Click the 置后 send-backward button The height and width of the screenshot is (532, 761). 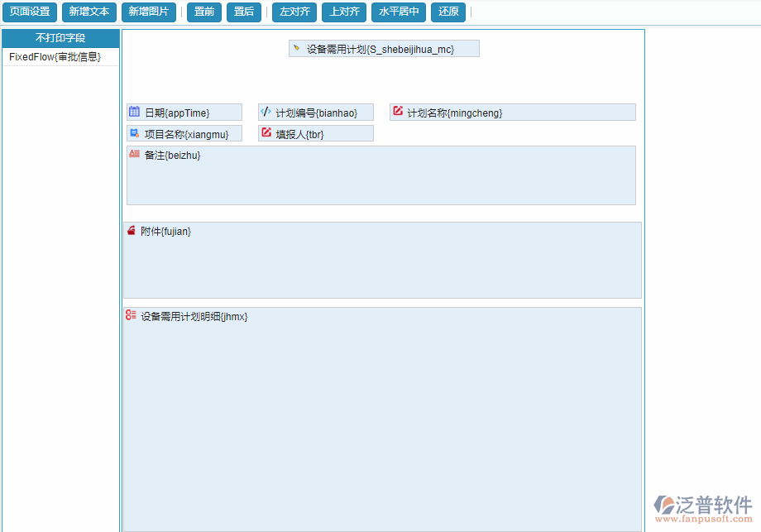tap(243, 12)
